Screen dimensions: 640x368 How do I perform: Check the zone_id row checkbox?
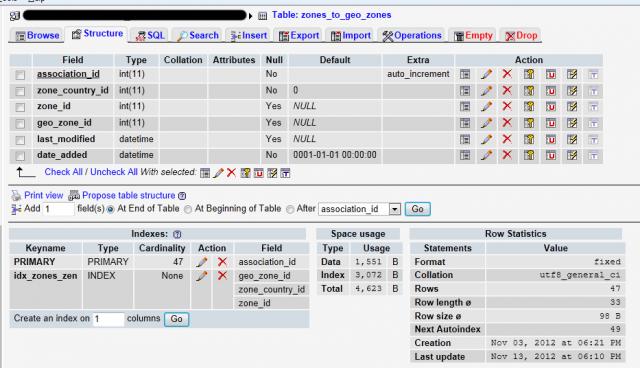point(20,107)
